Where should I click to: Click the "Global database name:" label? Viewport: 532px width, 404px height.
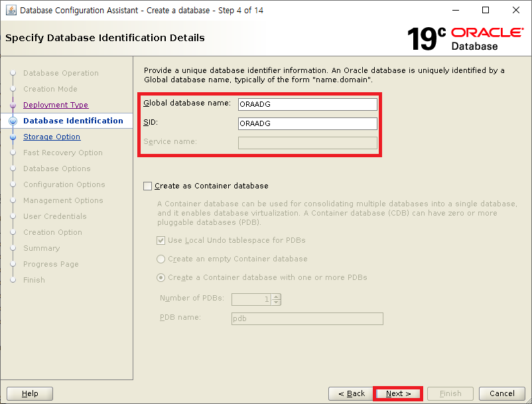[187, 103]
